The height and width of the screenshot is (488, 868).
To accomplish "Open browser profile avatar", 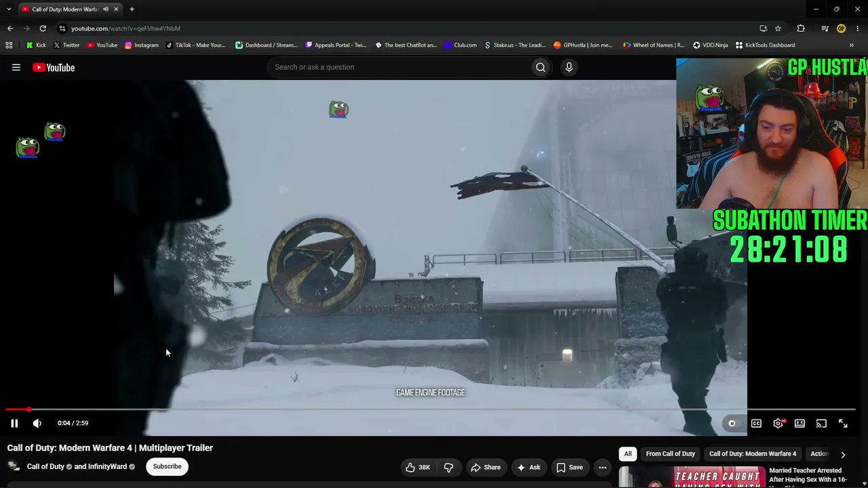I will point(842,28).
